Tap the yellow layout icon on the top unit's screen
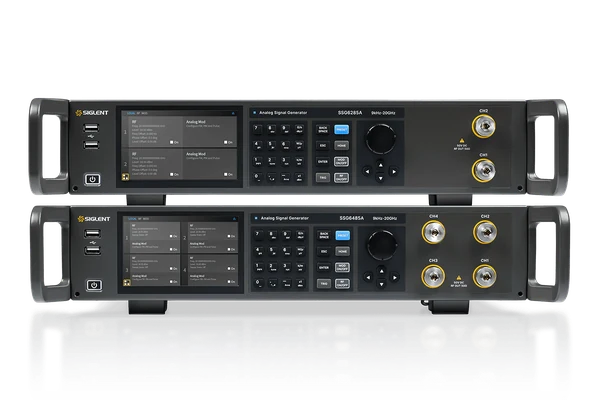The image size is (600, 400). 126,176
